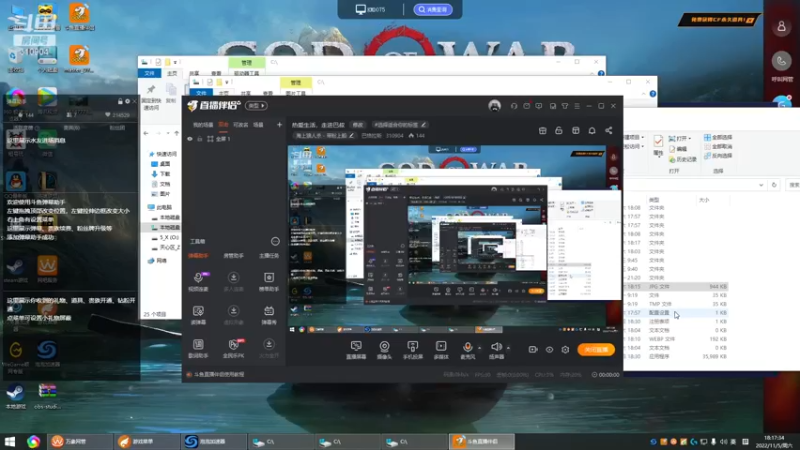Screen dimensions: 800x450
Task: Switch to the streamer tasks tab (主播任务)
Action: [x=269, y=256]
